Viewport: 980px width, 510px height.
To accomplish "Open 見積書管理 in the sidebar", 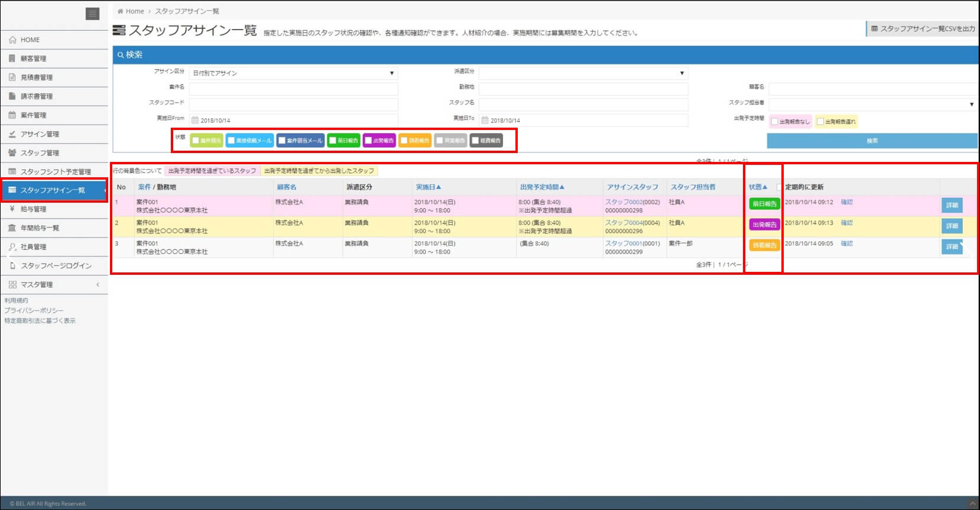I will coord(37,77).
